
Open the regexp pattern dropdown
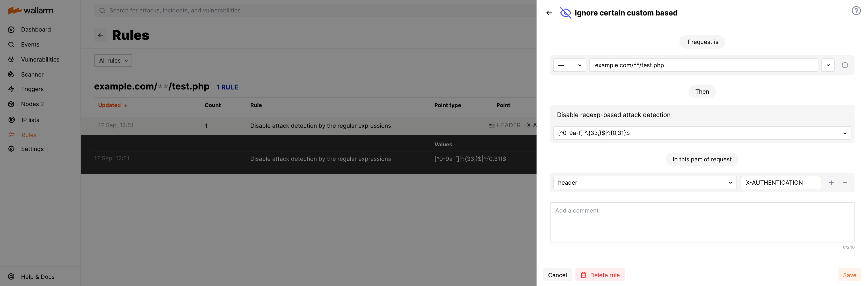pos(702,133)
